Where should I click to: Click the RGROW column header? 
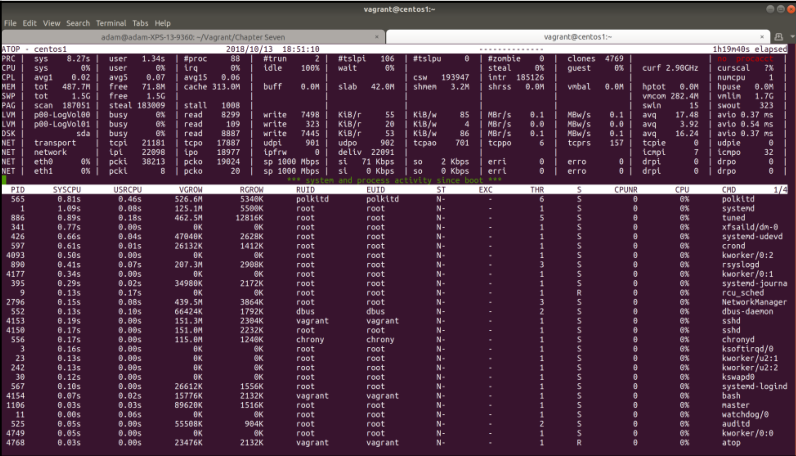252,190
